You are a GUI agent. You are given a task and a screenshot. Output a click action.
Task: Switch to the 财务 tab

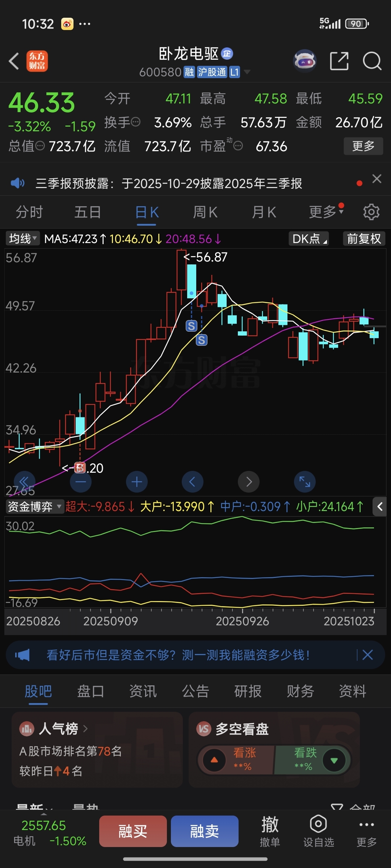coord(300,692)
